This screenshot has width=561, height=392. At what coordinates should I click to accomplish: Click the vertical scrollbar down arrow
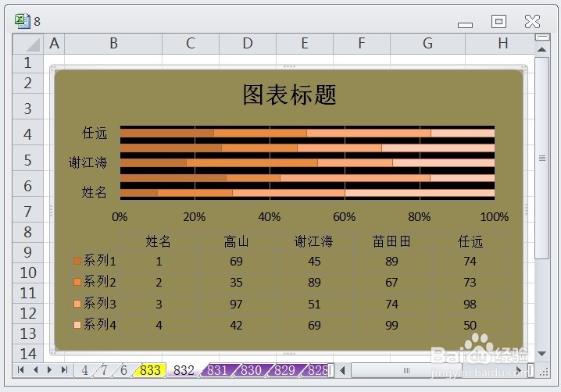coord(541,354)
